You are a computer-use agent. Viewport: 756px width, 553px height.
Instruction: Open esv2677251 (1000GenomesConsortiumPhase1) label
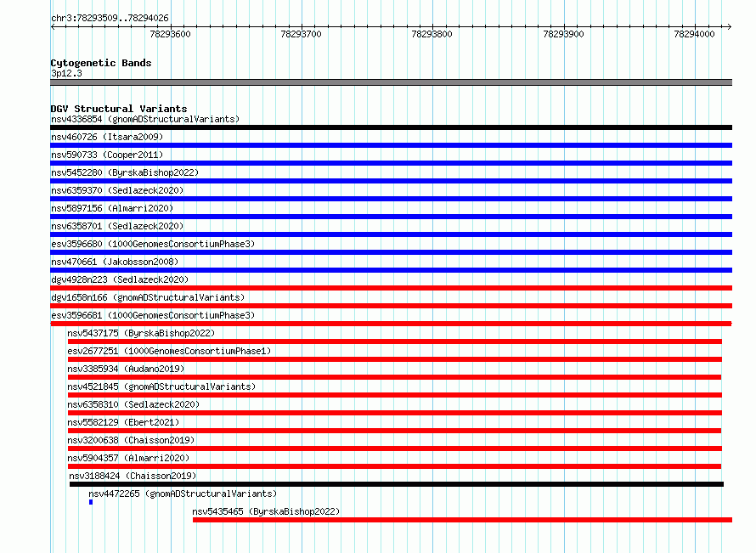169,351
